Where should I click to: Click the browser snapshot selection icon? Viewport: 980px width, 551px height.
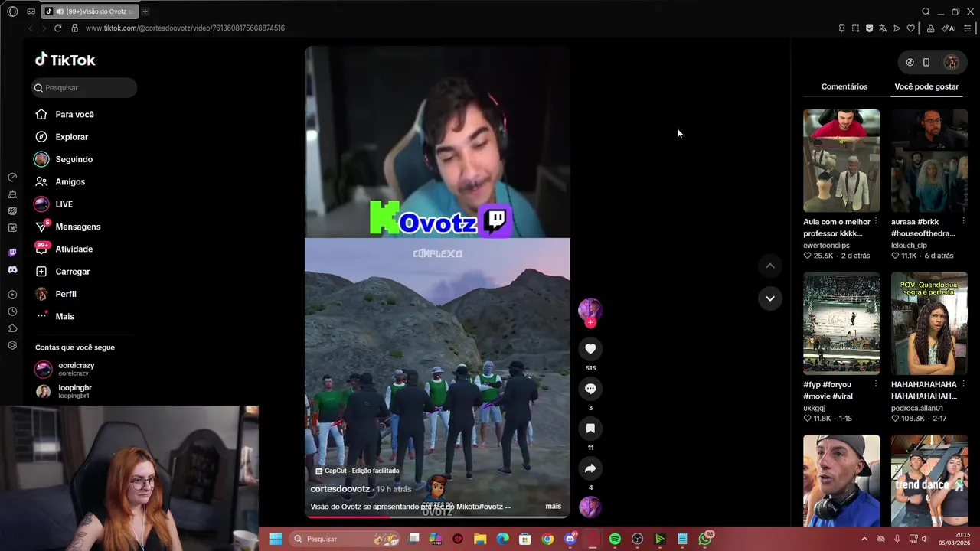coord(855,28)
